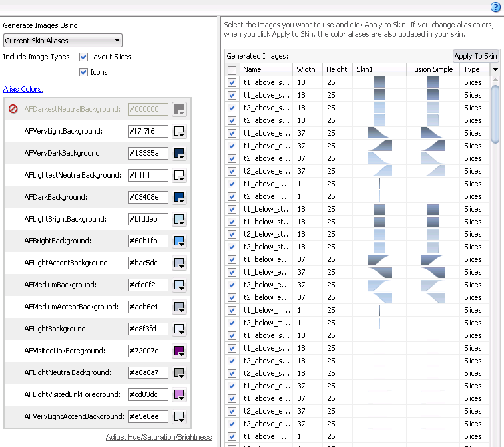This screenshot has height=447, width=504.
Task: Open the Generate Images Using dropdown
Action: click(x=63, y=41)
